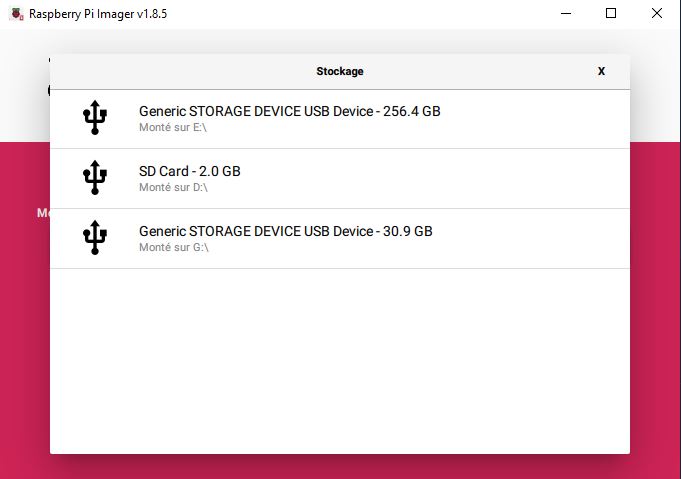Click the USB icon for the 30.9 GB device
The image size is (681, 479).
(x=95, y=237)
